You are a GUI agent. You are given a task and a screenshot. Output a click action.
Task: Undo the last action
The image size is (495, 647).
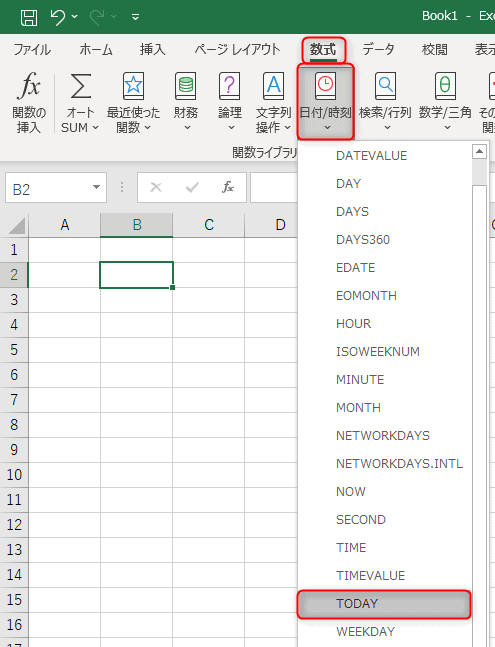pyautogui.click(x=58, y=17)
